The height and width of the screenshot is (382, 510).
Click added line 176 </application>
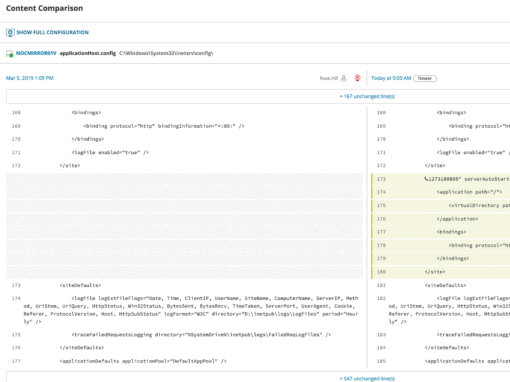[x=440, y=219]
